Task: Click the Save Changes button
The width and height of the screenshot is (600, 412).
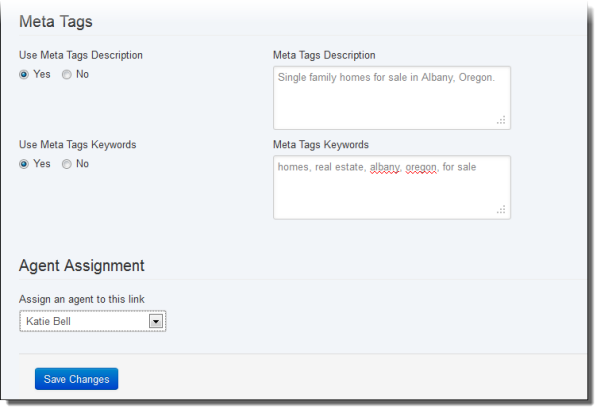Action: (x=77, y=379)
